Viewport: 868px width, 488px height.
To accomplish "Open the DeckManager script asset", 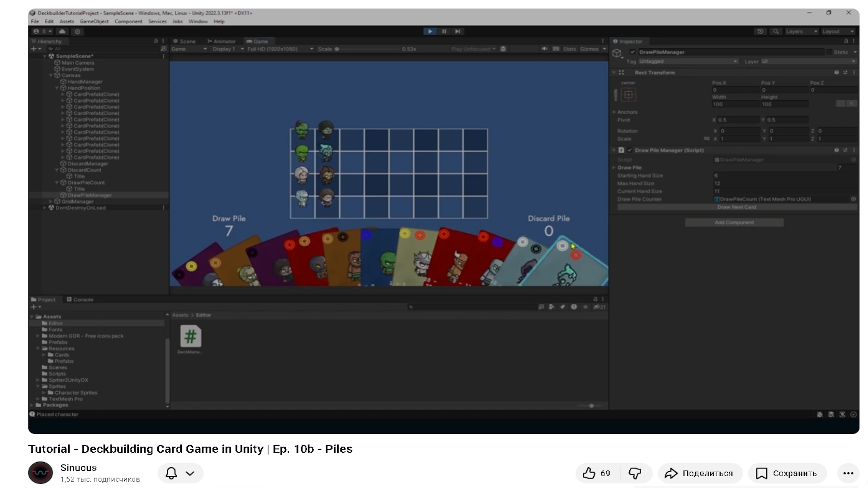I will (x=190, y=337).
